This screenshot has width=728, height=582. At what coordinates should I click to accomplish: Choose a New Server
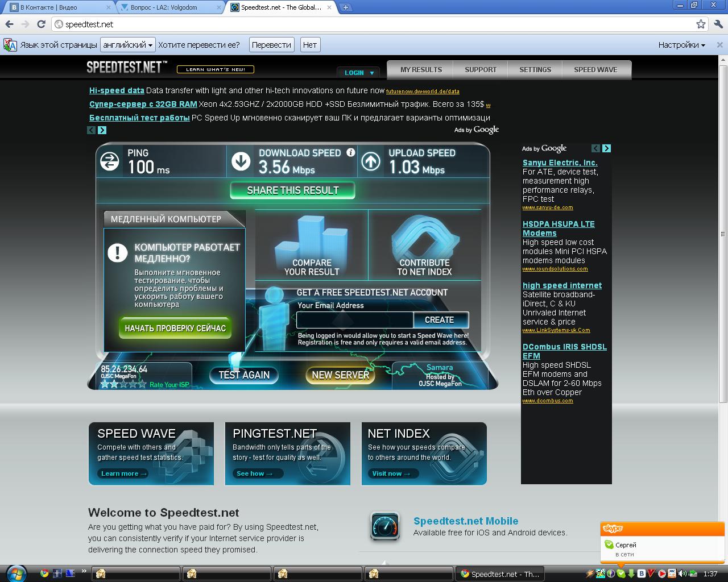pyautogui.click(x=340, y=375)
